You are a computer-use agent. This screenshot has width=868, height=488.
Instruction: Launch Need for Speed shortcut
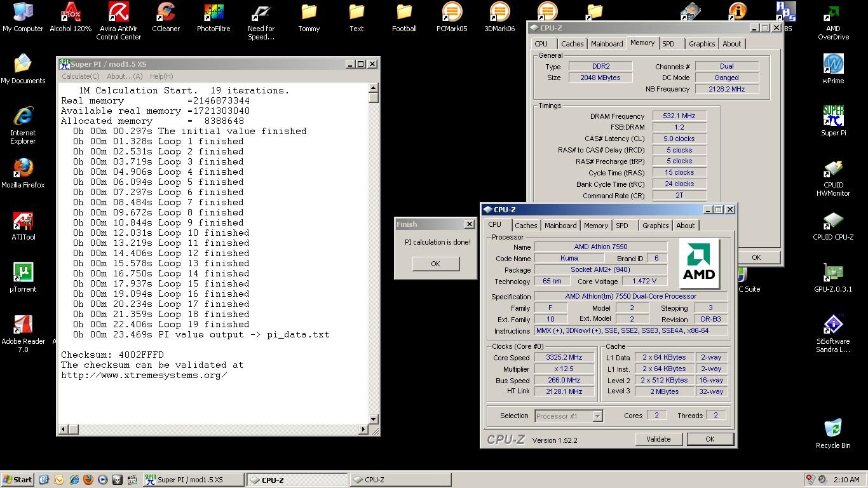pos(261,21)
